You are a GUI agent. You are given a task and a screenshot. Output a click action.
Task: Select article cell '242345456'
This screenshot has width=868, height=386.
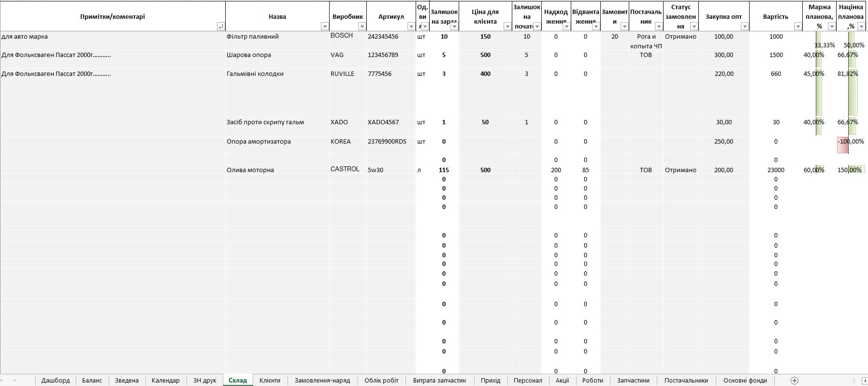point(391,40)
